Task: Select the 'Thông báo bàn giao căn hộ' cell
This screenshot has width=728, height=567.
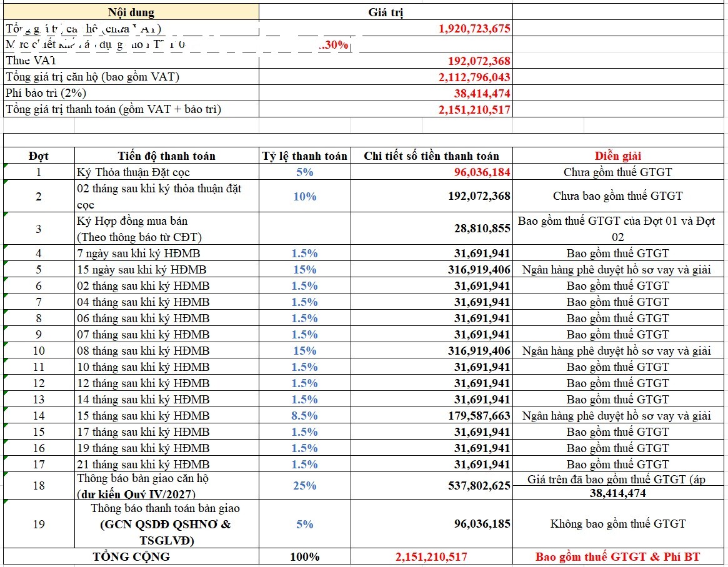Action: point(167,486)
